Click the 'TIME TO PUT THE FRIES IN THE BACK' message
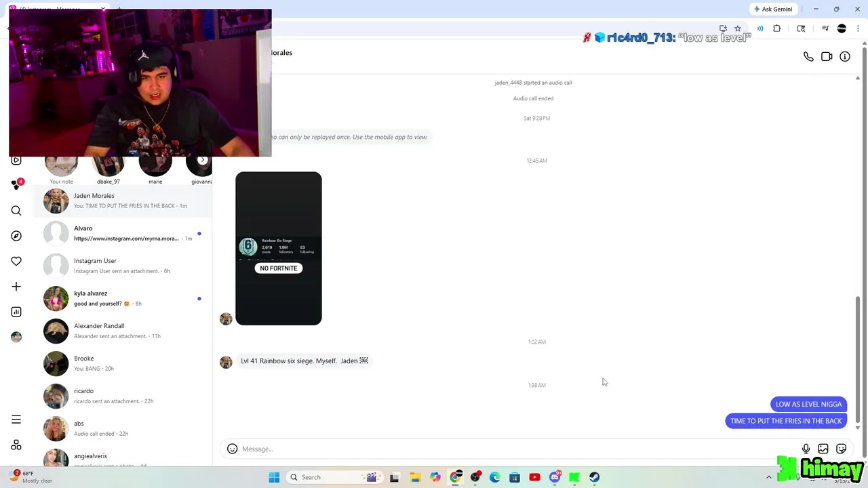 point(786,421)
